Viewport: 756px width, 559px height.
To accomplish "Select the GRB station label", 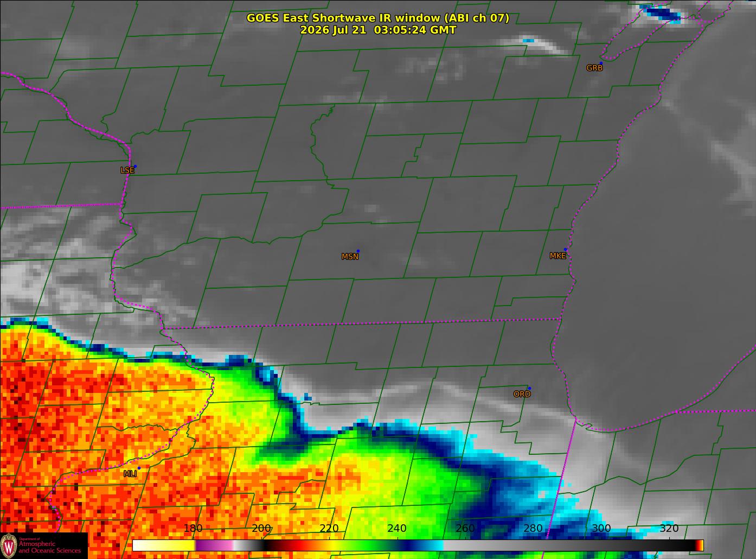I will (594, 68).
